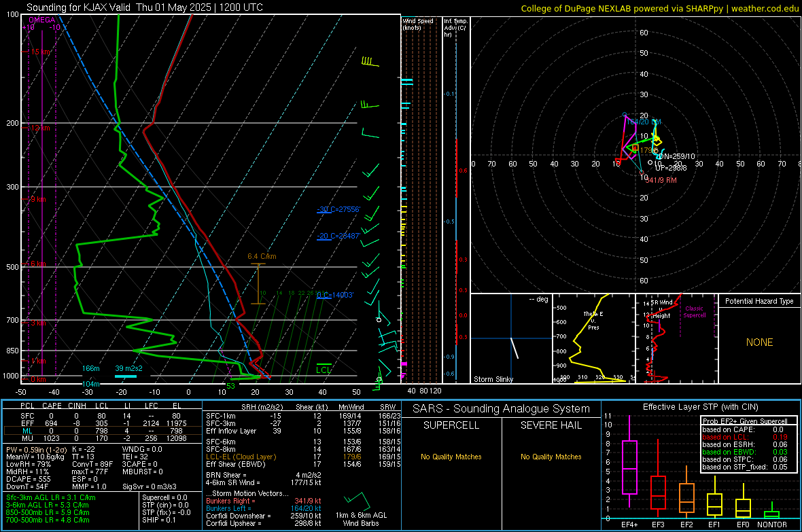
Task: Click the 'DN=259/10' hodograph label
Action: pyautogui.click(x=676, y=156)
